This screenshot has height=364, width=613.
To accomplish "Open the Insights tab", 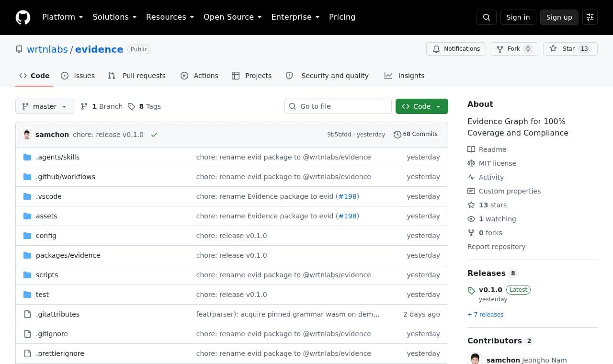I will [405, 76].
